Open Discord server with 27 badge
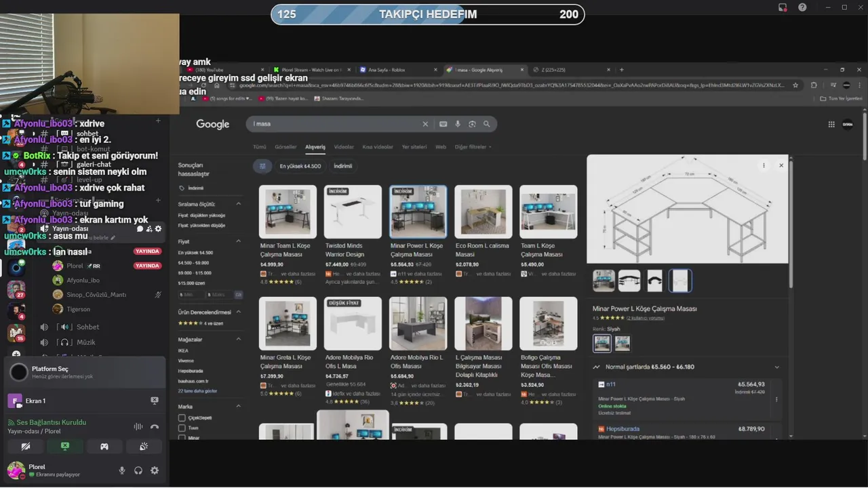 [16, 289]
